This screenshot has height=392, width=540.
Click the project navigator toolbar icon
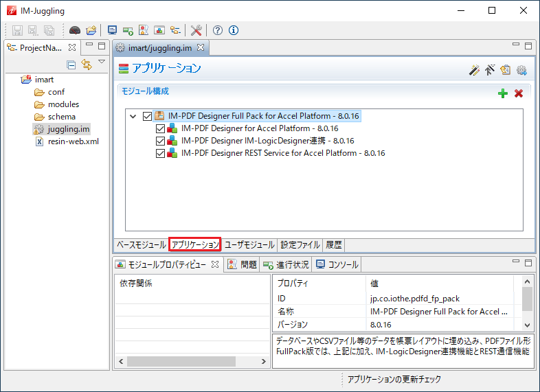(175, 30)
